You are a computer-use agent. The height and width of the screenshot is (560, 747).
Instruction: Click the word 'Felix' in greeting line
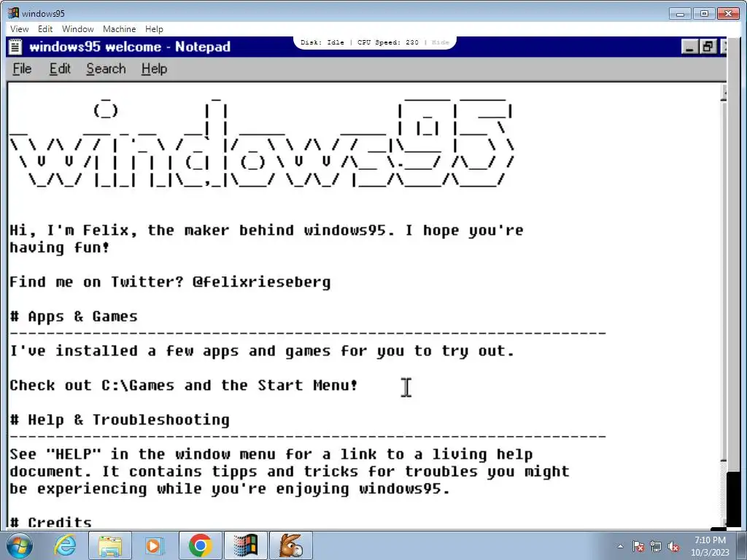[106, 230]
